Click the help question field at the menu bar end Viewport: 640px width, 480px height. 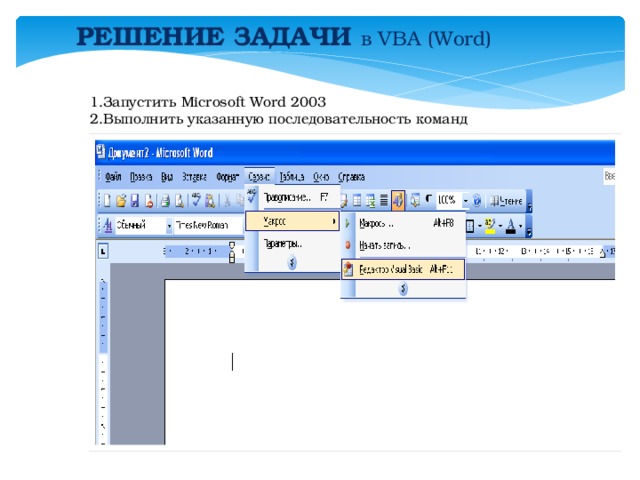click(x=609, y=176)
